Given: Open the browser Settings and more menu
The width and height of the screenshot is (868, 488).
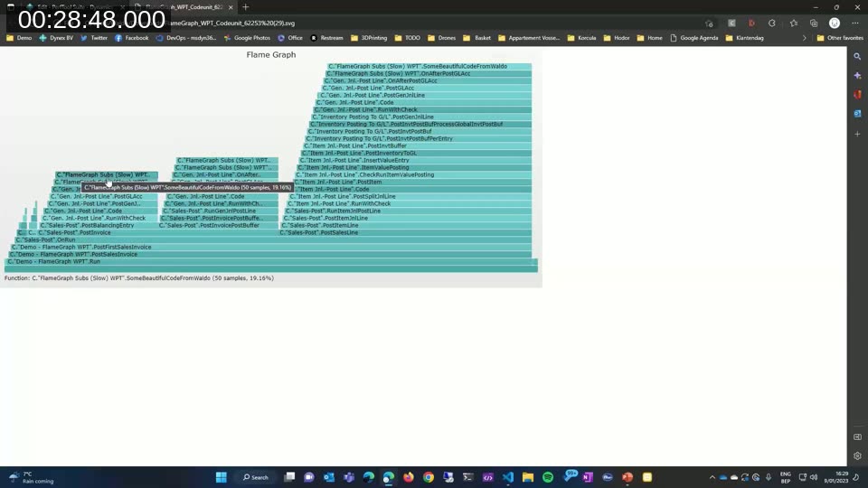Looking at the screenshot, I should [855, 23].
